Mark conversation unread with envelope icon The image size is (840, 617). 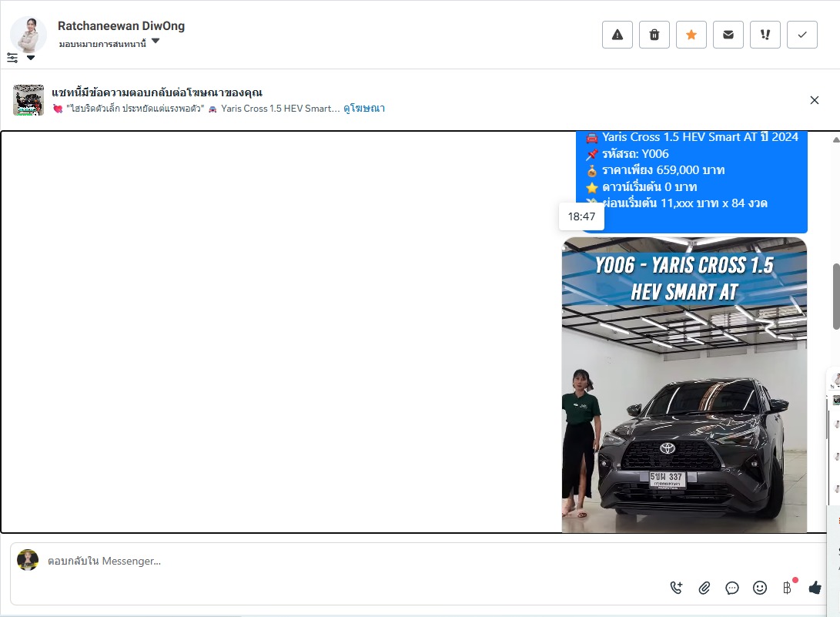[728, 35]
